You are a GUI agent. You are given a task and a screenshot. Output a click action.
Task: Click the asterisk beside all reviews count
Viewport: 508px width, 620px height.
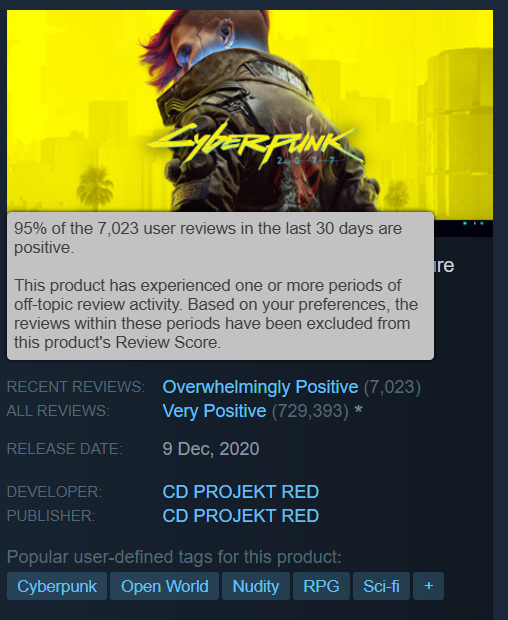pyautogui.click(x=358, y=410)
